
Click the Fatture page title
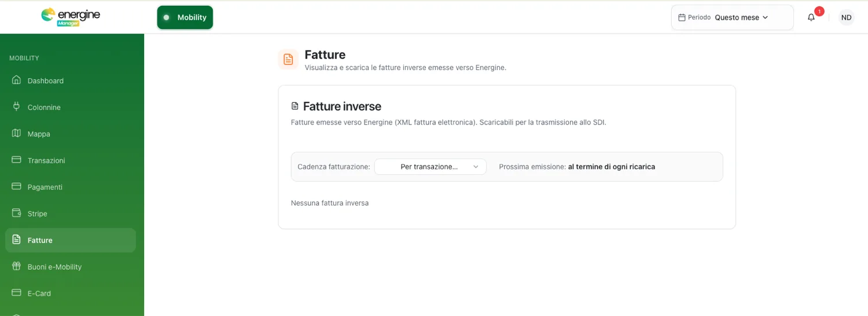click(x=325, y=54)
